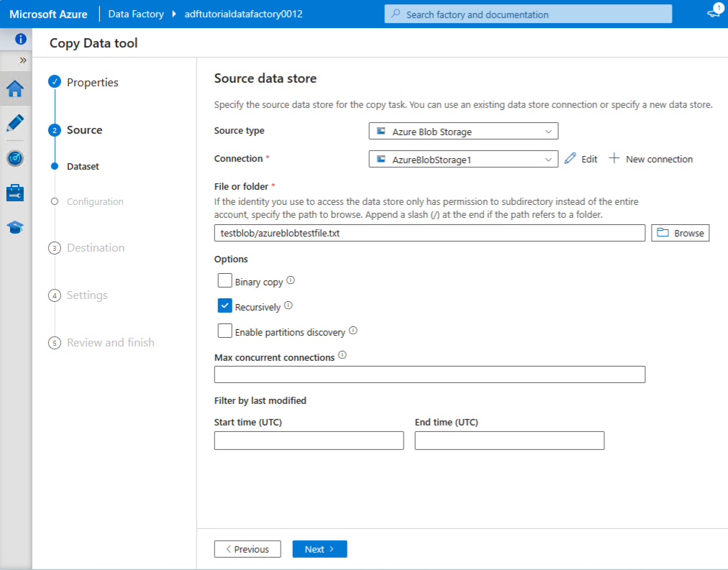Enable the Binary copy checkbox

coord(224,280)
